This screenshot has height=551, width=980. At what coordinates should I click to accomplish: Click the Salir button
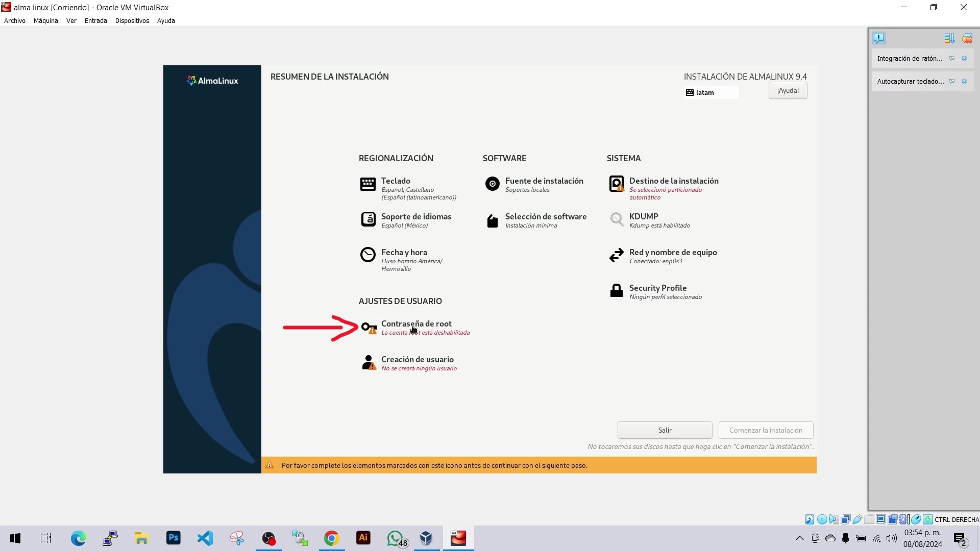click(665, 430)
